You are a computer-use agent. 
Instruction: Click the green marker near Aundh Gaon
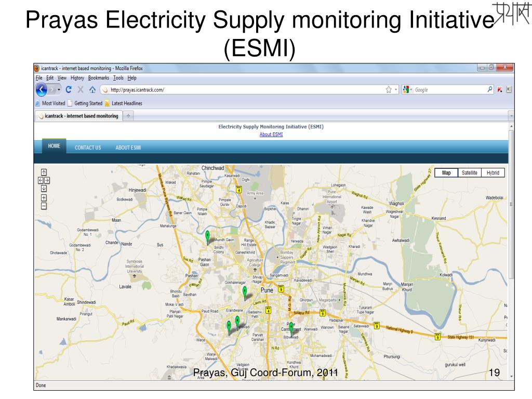tap(208, 237)
